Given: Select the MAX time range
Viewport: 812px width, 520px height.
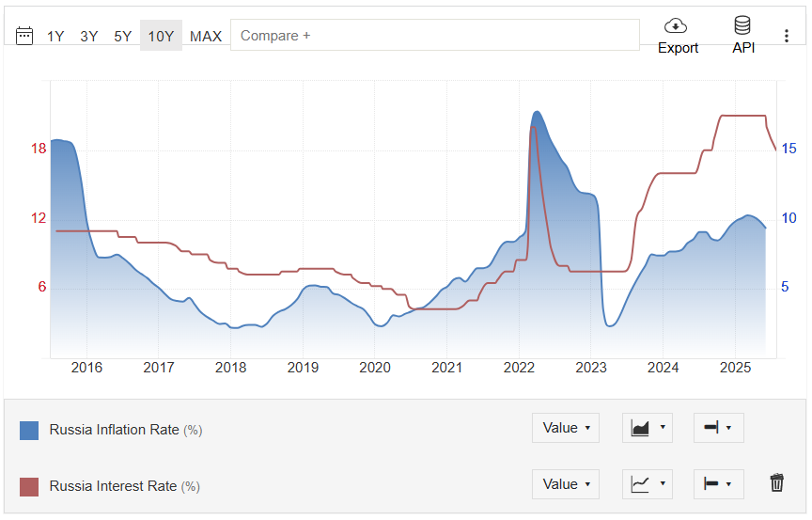Looking at the screenshot, I should (x=206, y=37).
